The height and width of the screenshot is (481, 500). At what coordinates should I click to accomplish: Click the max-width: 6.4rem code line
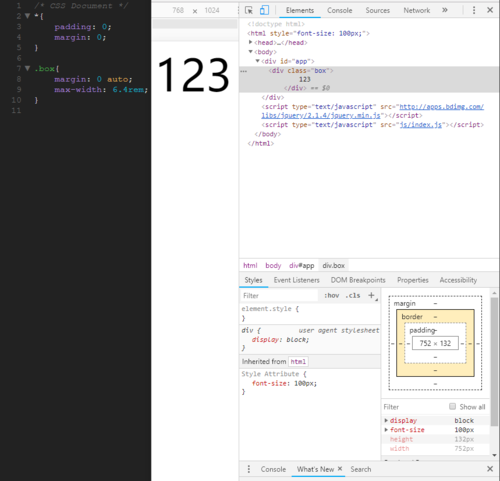click(101, 90)
